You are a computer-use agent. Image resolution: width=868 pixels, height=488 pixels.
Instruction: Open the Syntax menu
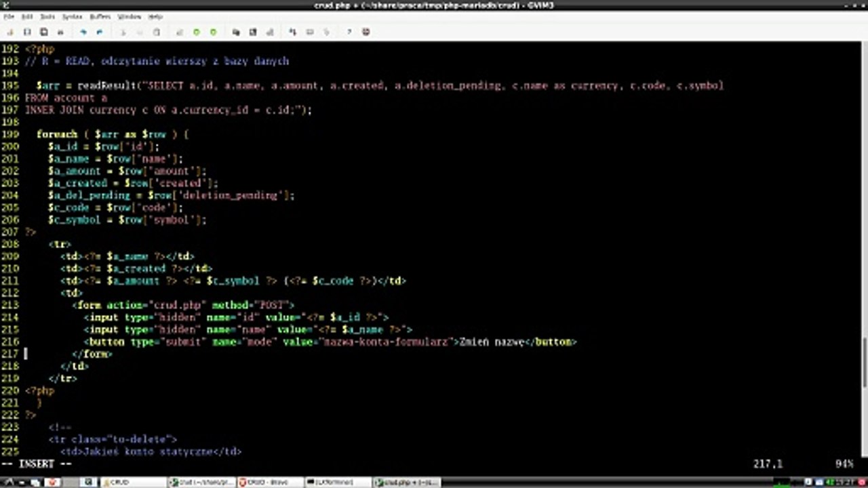pyautogui.click(x=72, y=16)
